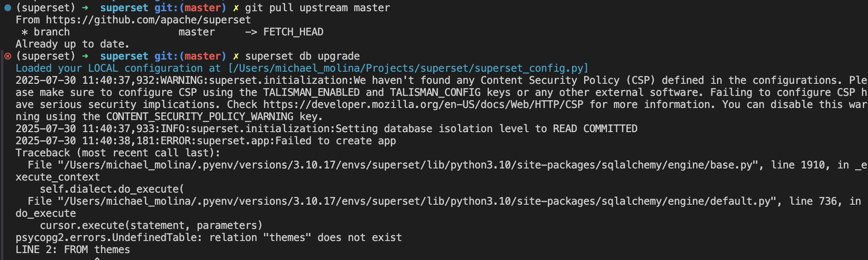Click the TALISMAN_ENABLED key in warning
Viewport: 868px width, 260px height.
point(311,92)
